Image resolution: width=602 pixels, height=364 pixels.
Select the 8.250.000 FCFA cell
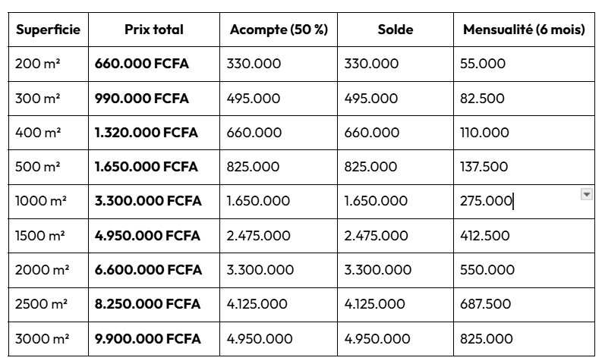click(154, 305)
